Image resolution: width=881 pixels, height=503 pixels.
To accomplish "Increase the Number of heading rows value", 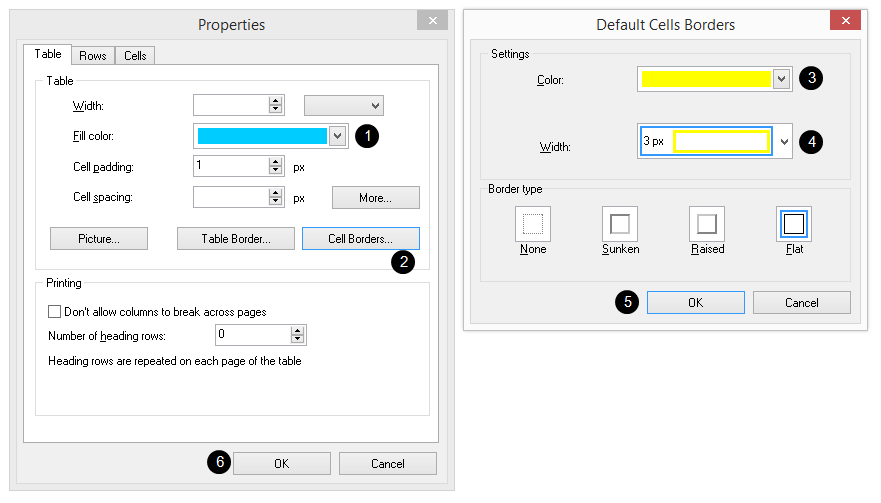I will [297, 330].
